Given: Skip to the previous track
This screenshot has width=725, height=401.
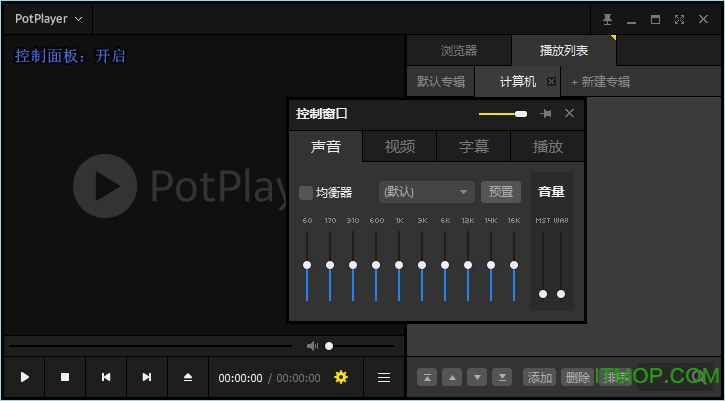Looking at the screenshot, I should (x=106, y=377).
